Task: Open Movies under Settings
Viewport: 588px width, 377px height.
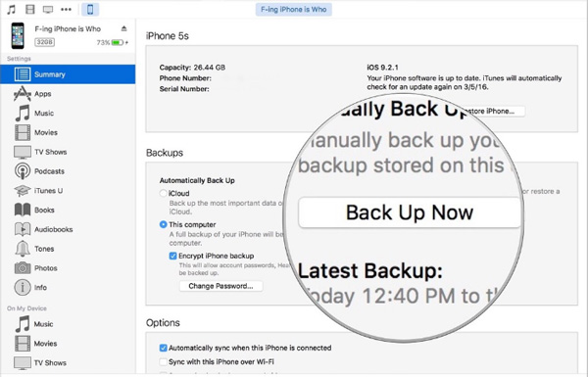Action: (x=68, y=132)
